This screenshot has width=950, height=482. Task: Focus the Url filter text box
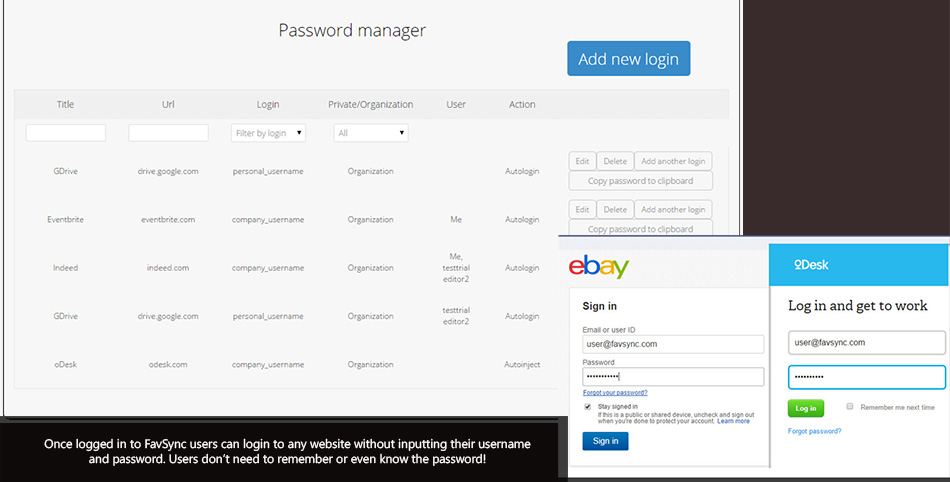pos(168,133)
